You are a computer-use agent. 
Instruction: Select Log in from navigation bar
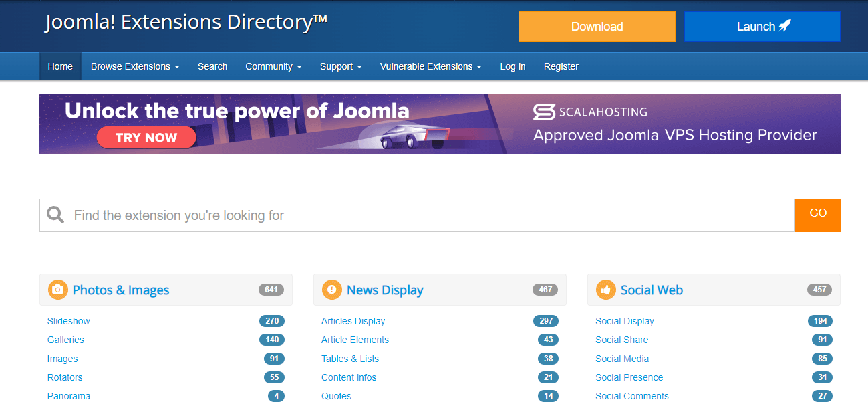tap(513, 66)
